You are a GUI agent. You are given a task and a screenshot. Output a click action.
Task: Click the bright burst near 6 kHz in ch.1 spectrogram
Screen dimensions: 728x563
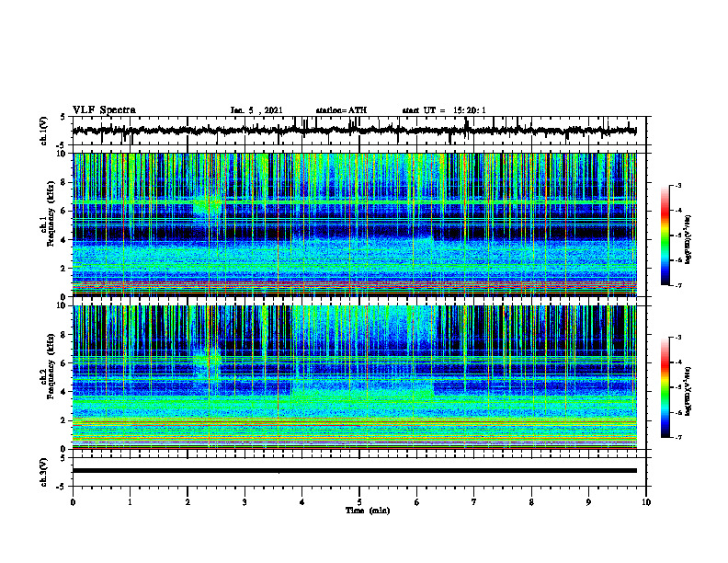(207, 206)
